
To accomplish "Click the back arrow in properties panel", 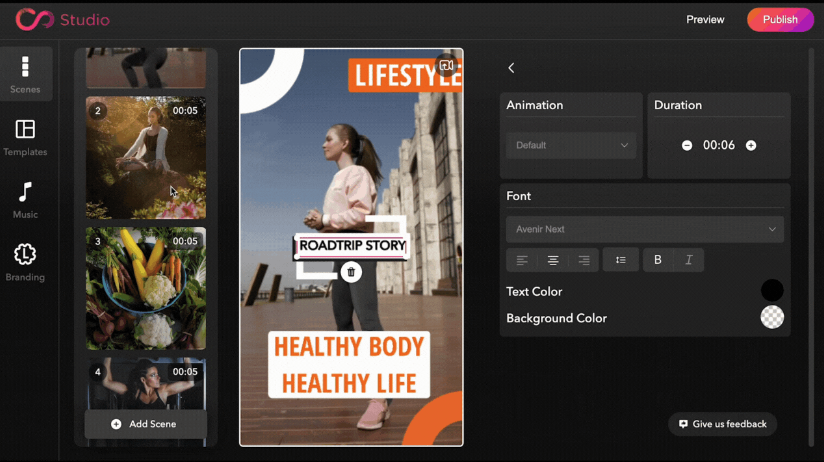I will (511, 68).
